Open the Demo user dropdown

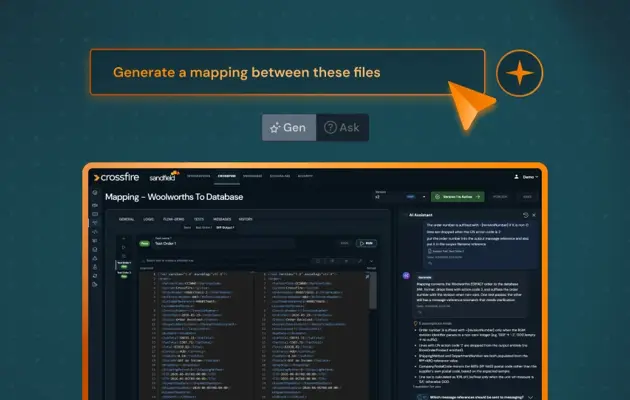tap(530, 177)
